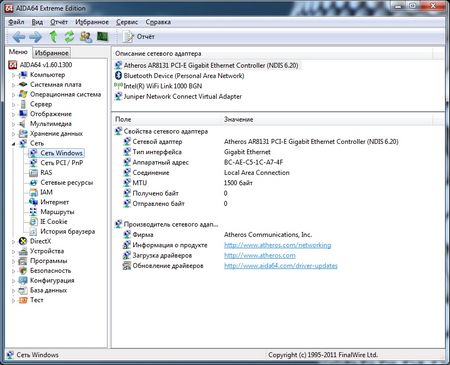This screenshot has height=365, width=450.
Task: Click the Значение column header
Action: click(328, 119)
